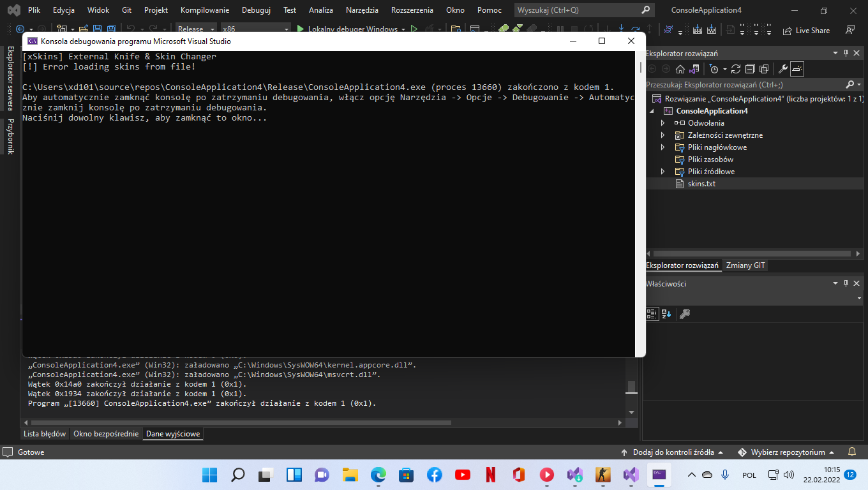Open property pages wrench in Właściwości panel
Image resolution: width=868 pixels, height=490 pixels.
685,314
